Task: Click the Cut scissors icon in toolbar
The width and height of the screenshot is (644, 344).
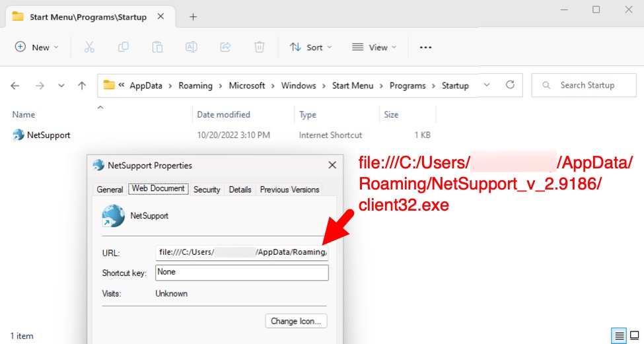Action: click(89, 47)
